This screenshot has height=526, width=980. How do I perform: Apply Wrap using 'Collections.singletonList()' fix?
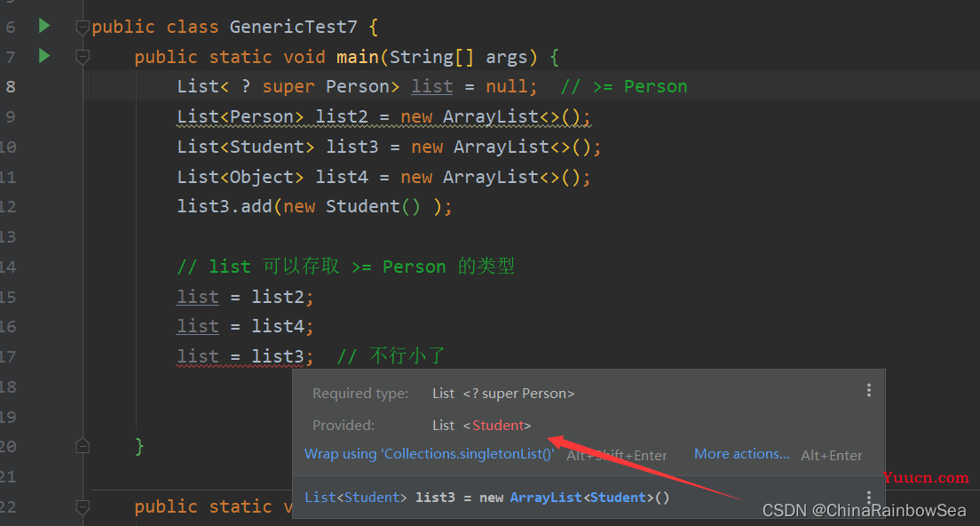430,454
